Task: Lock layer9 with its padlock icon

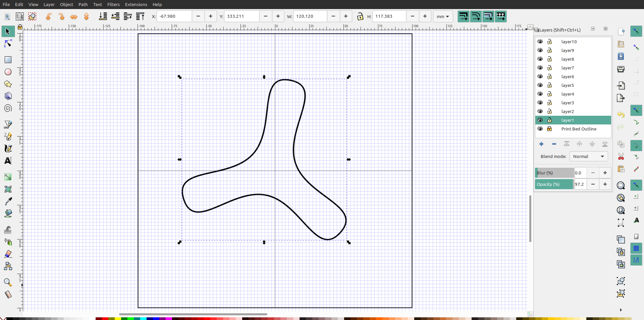Action: click(549, 50)
